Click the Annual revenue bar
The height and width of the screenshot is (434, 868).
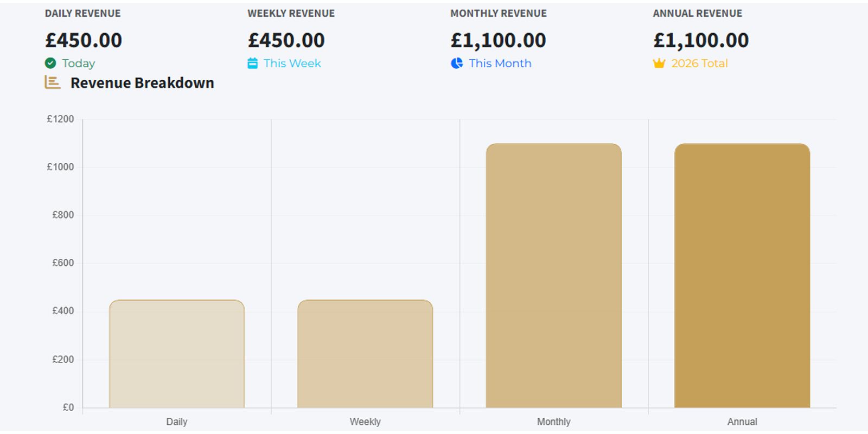click(742, 276)
